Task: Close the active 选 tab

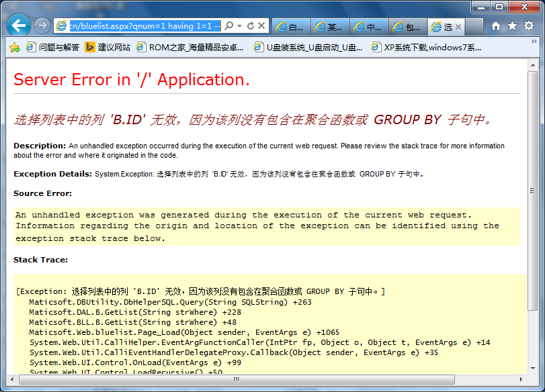Action: click(458, 27)
